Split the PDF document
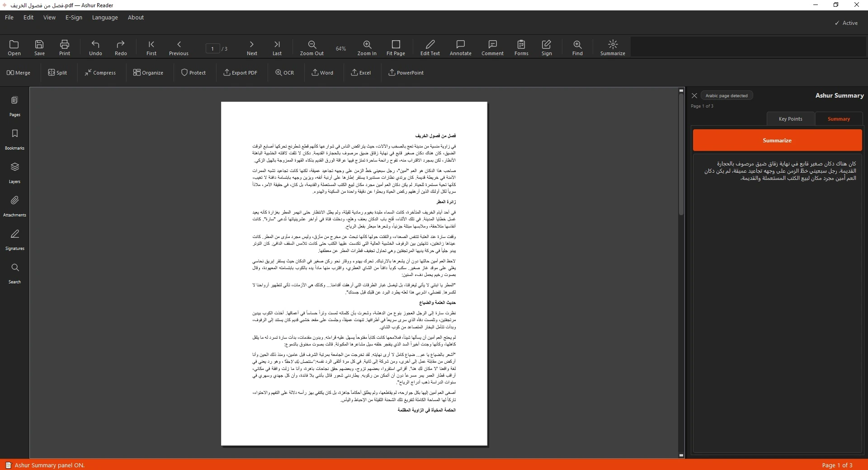 coord(57,73)
